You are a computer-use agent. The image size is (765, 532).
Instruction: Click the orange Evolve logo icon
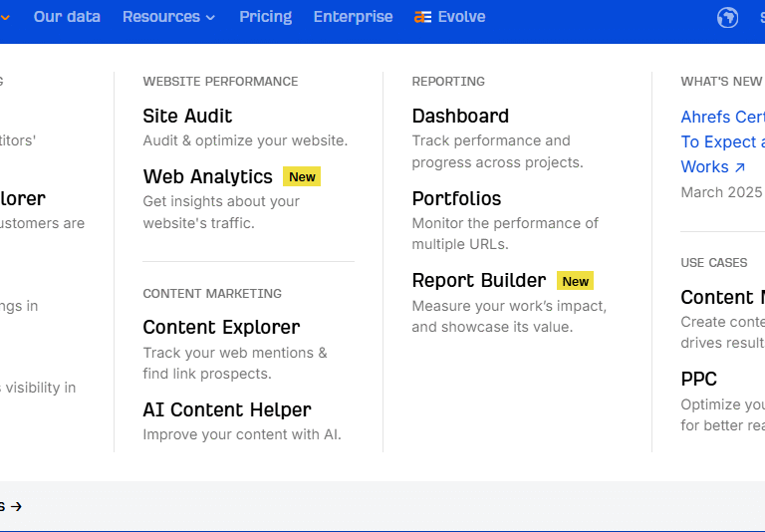coord(422,18)
